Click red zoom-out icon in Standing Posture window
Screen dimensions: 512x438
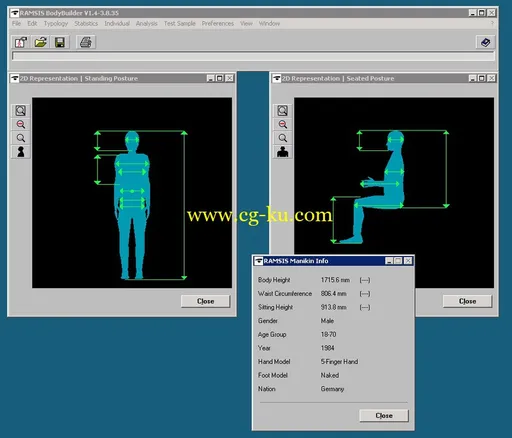click(21, 124)
